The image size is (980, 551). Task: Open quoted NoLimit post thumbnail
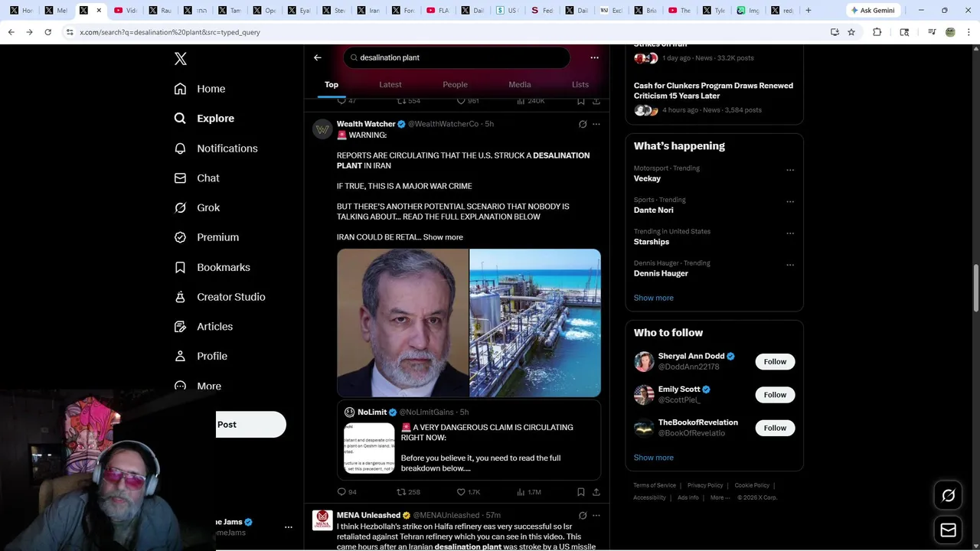pos(369,448)
